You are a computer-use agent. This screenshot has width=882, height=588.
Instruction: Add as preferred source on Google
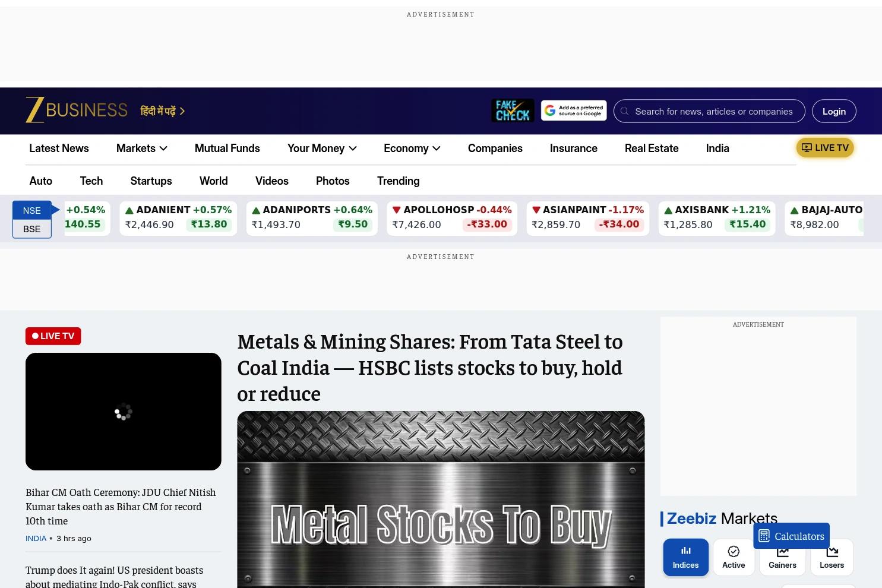coord(574,111)
